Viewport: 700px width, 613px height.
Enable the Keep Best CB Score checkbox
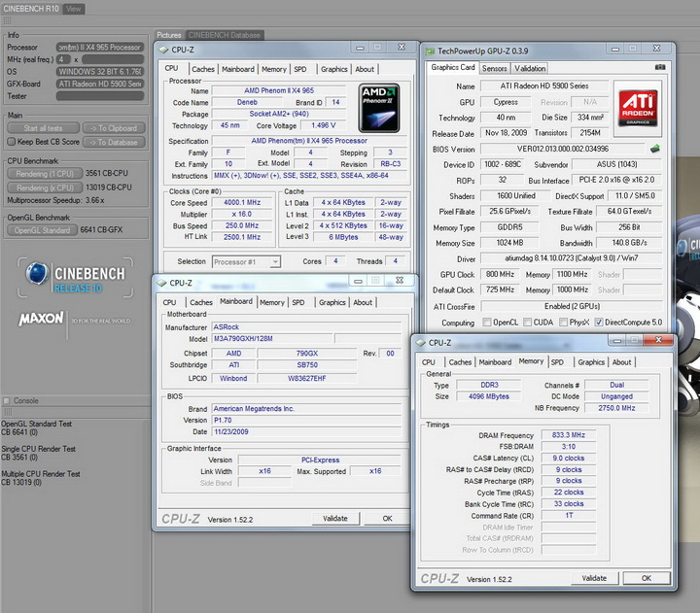pyautogui.click(x=10, y=142)
